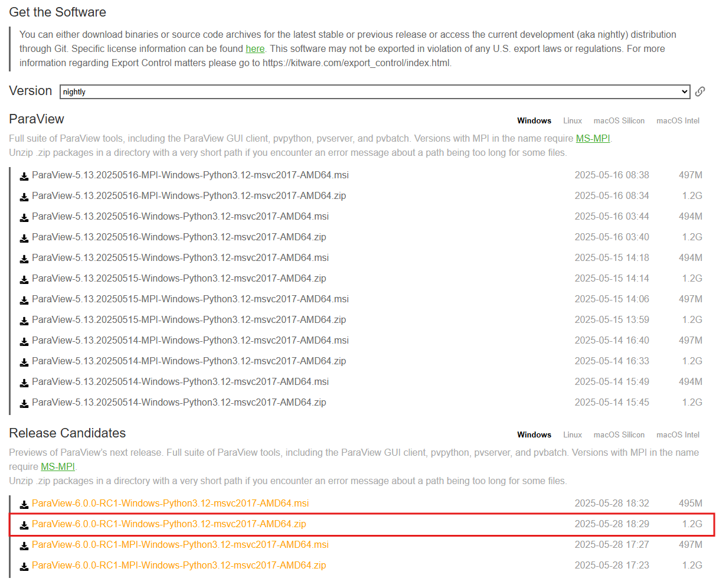The image size is (716, 588).
Task: Click the date 2025-05-16 08:34
Action: [x=612, y=195]
